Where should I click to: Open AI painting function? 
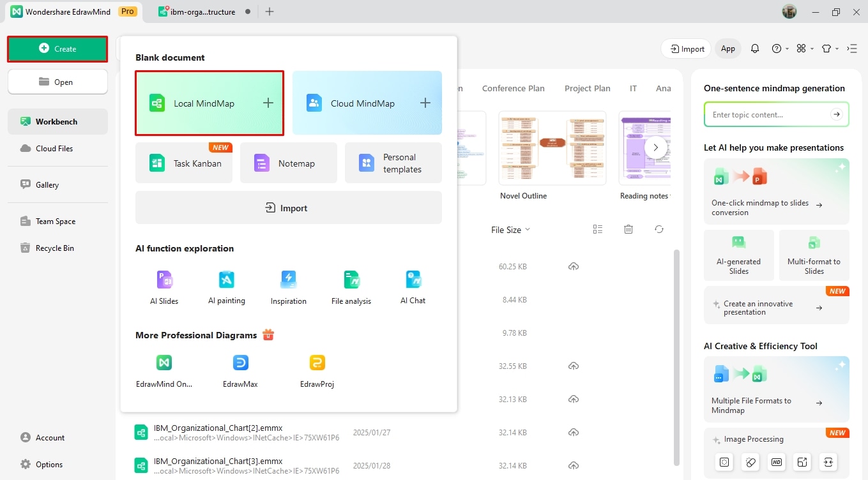227,288
